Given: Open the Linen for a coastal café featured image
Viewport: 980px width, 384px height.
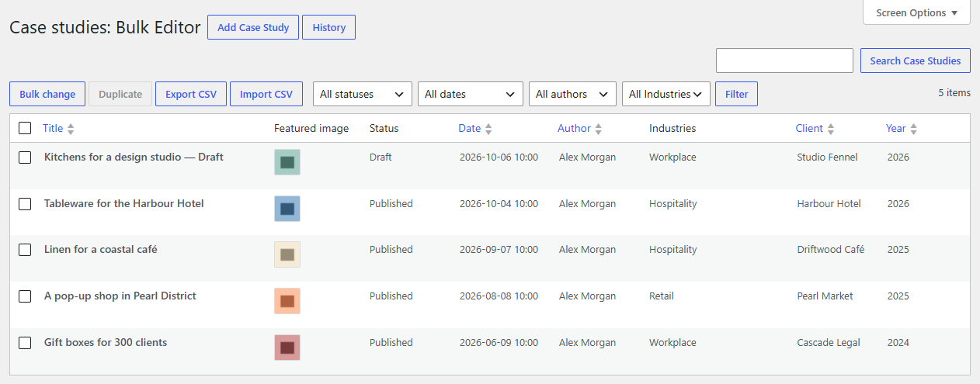Looking at the screenshot, I should pos(287,254).
